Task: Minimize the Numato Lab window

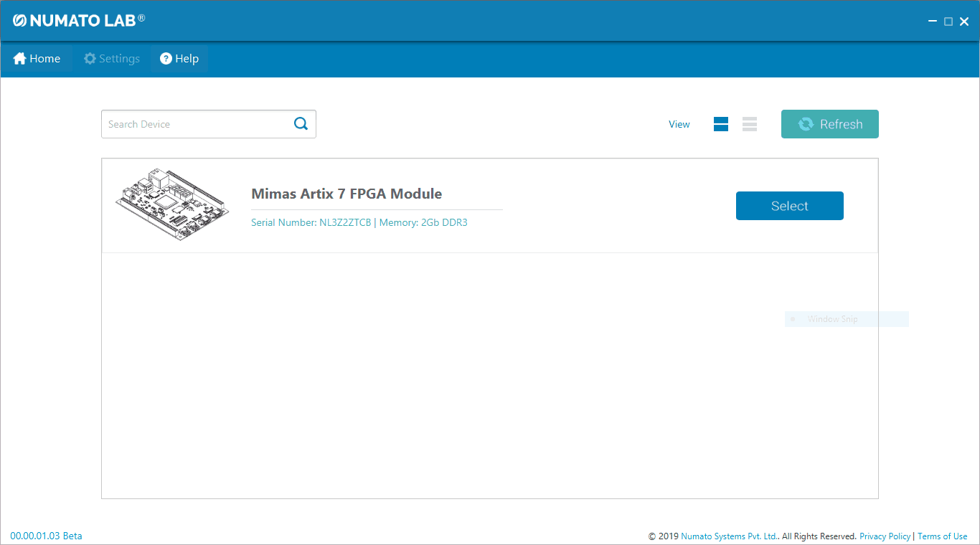Action: (933, 22)
